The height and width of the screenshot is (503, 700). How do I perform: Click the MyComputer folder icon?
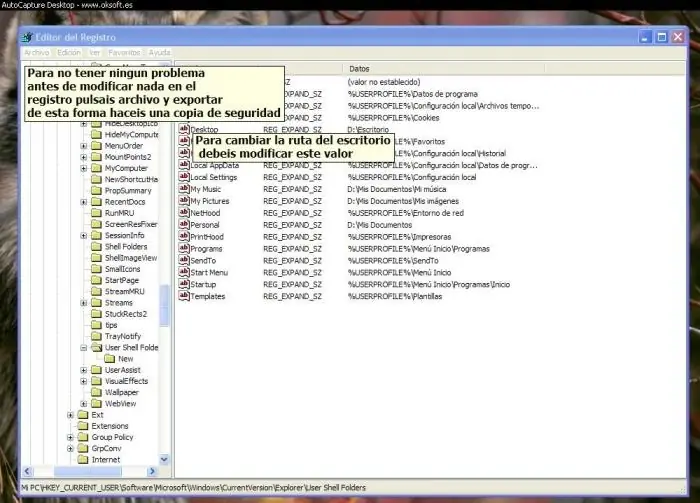tap(96, 168)
